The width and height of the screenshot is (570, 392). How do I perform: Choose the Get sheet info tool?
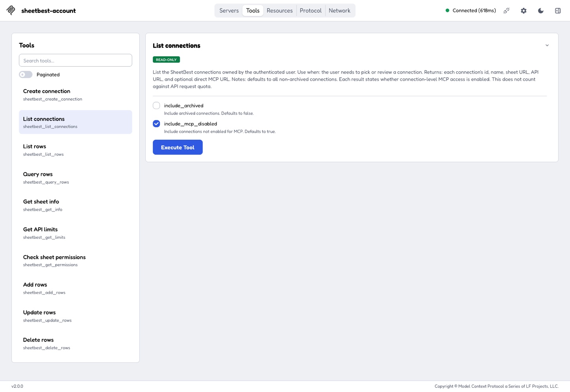(x=76, y=205)
